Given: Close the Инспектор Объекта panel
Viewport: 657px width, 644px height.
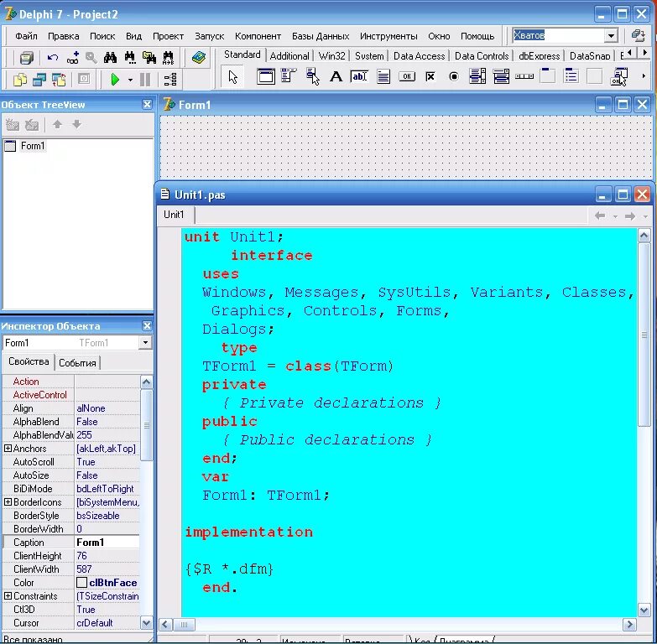Looking at the screenshot, I should click(x=147, y=325).
